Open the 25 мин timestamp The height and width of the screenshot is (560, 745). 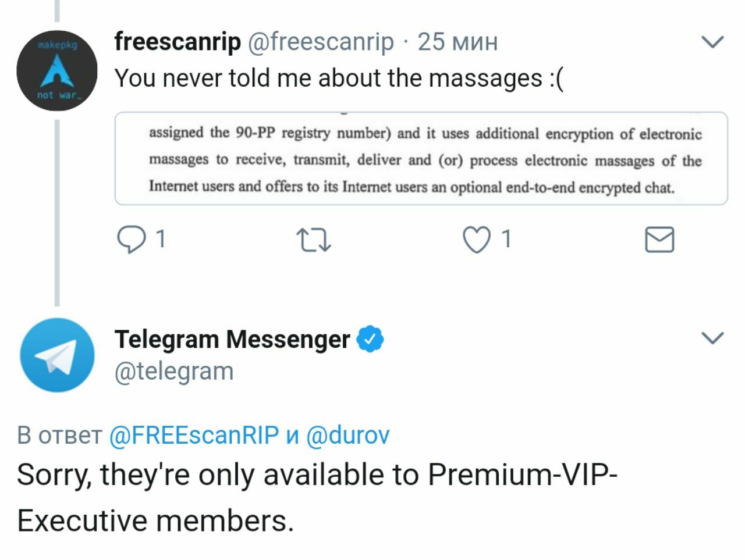(x=457, y=42)
